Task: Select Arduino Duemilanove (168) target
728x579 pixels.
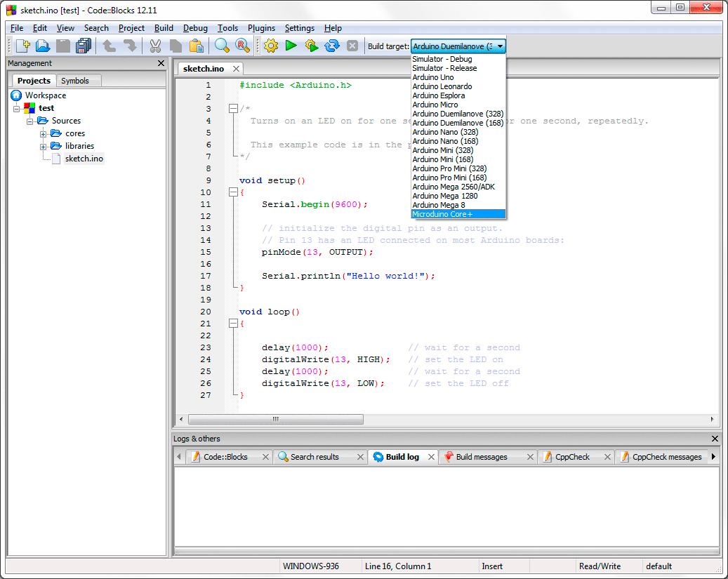Action: coord(458,123)
